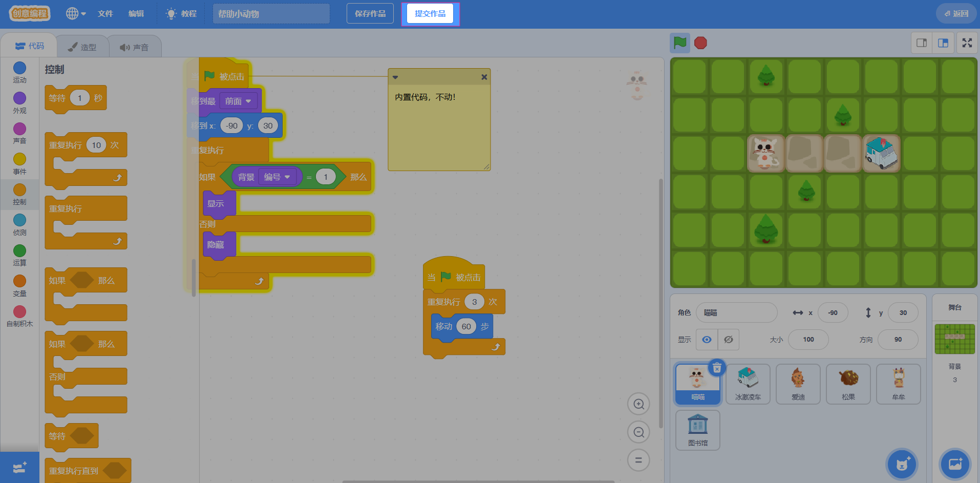Delete the 喵喵 sprite with trash icon
Viewport: 980px width, 483px height.
point(717,367)
